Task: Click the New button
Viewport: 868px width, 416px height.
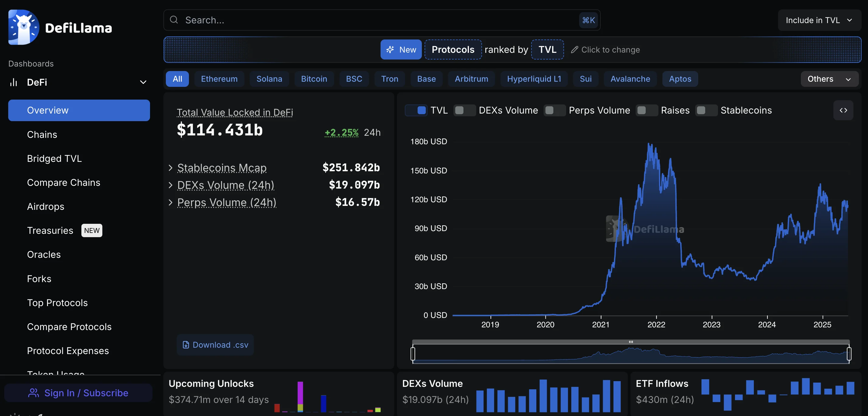Action: (x=401, y=49)
